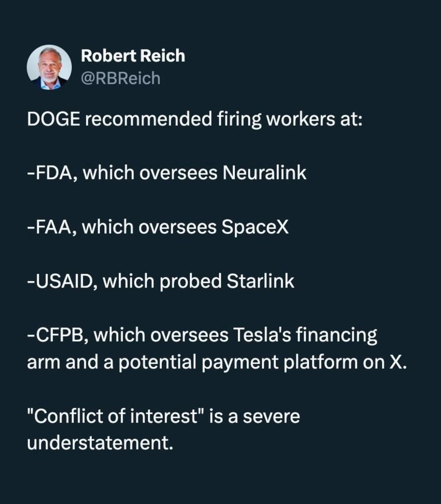Click the word Starlink
The height and width of the screenshot is (504, 441).
pos(261,281)
